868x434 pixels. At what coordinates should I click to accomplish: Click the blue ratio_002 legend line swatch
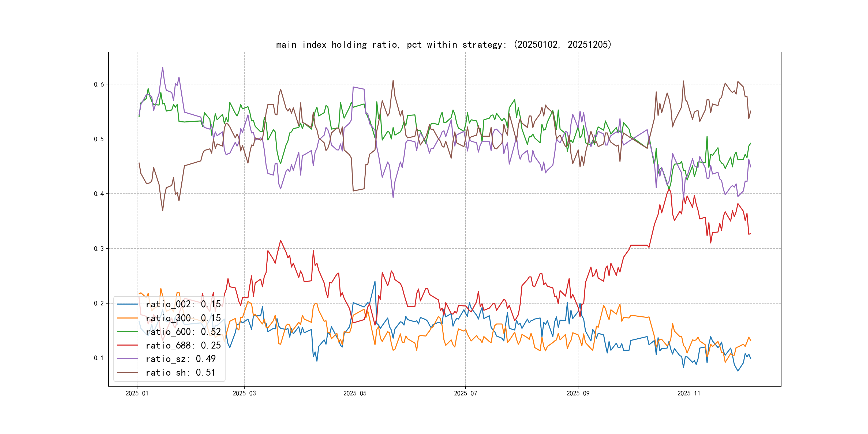[x=127, y=304]
